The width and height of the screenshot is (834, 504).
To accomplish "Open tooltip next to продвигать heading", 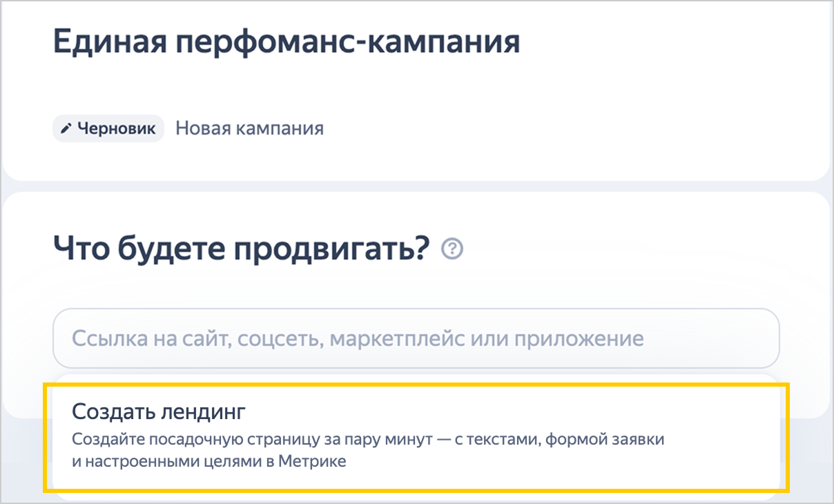I will pos(453,249).
